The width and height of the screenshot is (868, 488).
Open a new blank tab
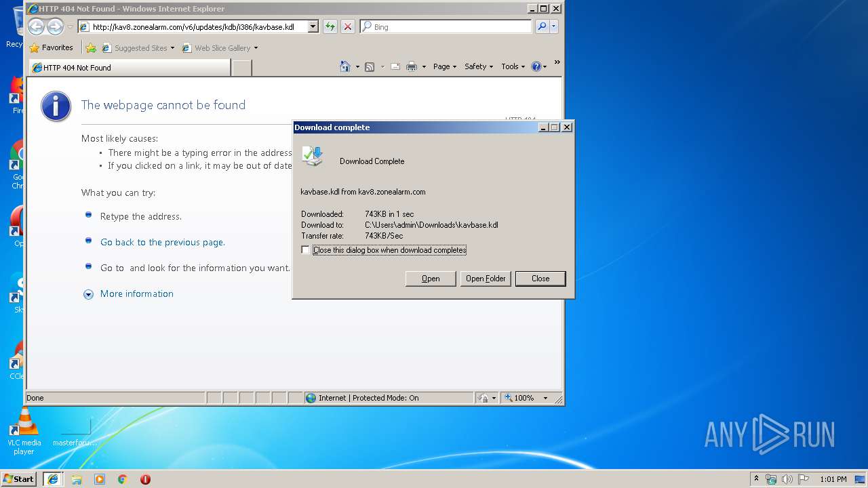tap(242, 68)
